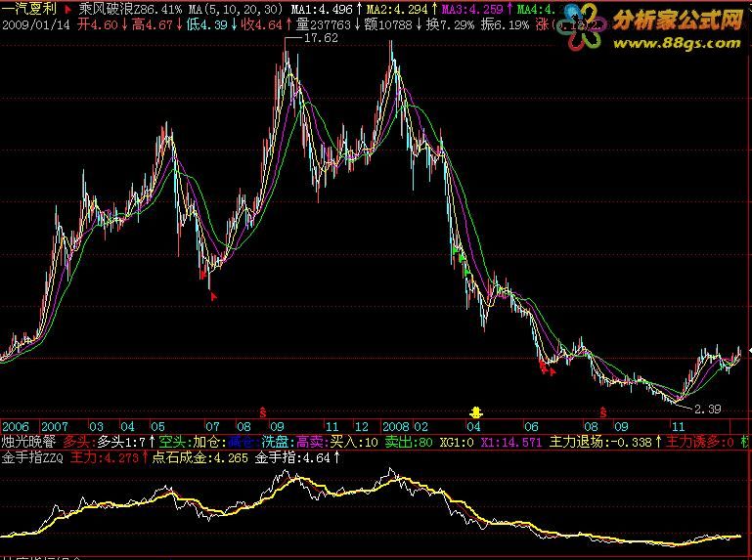The image size is (752, 560).
Task: Select month 07 on the time axis
Action: pyautogui.click(x=212, y=426)
